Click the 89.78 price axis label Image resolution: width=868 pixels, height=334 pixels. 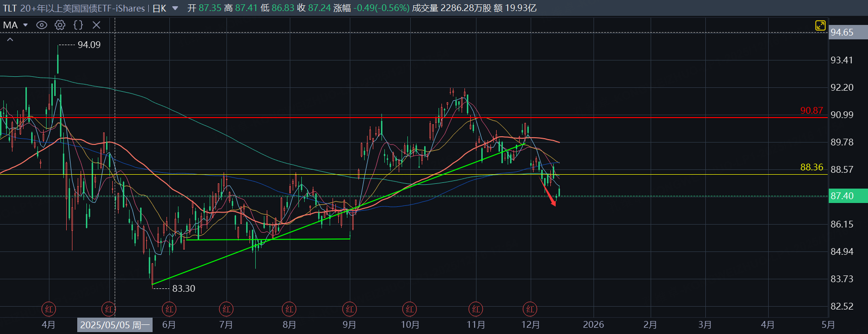click(842, 142)
